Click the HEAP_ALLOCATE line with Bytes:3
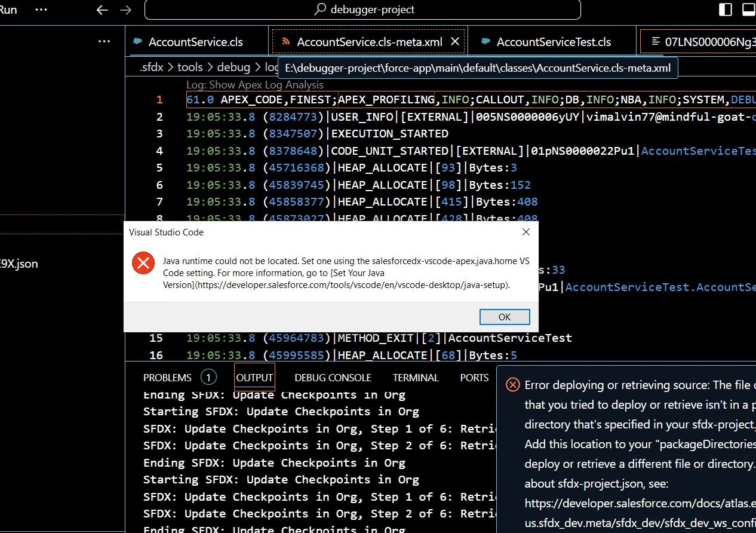756x533 pixels. 352,168
